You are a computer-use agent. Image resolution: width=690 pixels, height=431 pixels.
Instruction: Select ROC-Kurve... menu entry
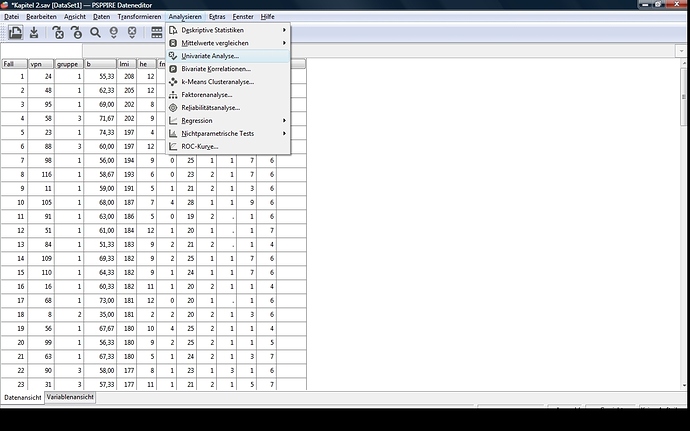click(x=228, y=146)
